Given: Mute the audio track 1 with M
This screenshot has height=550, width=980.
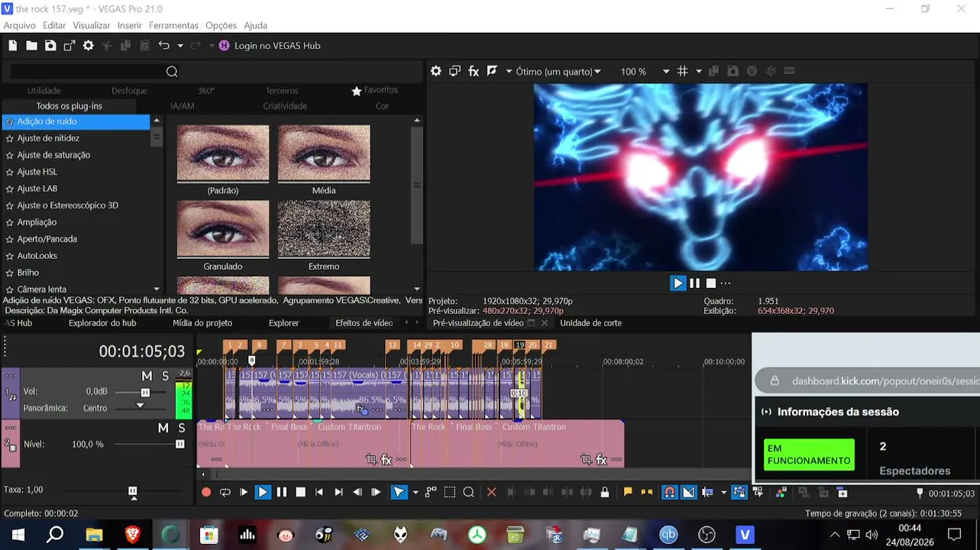Looking at the screenshot, I should point(147,376).
